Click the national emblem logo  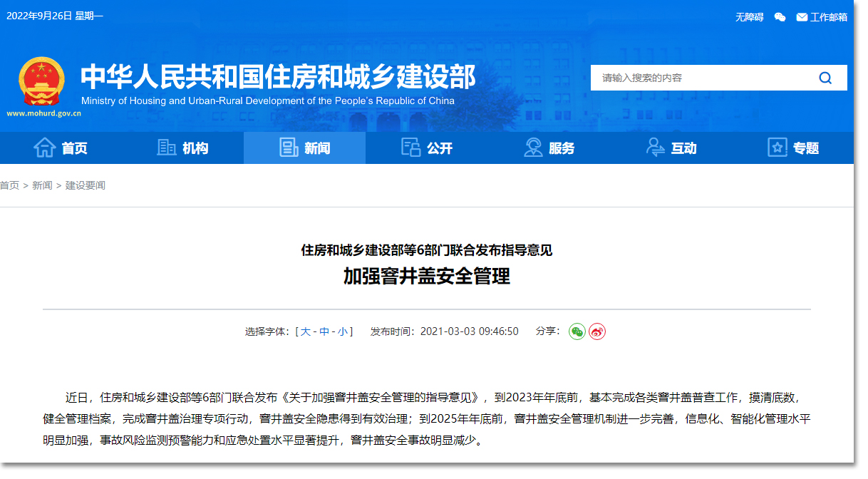41,81
